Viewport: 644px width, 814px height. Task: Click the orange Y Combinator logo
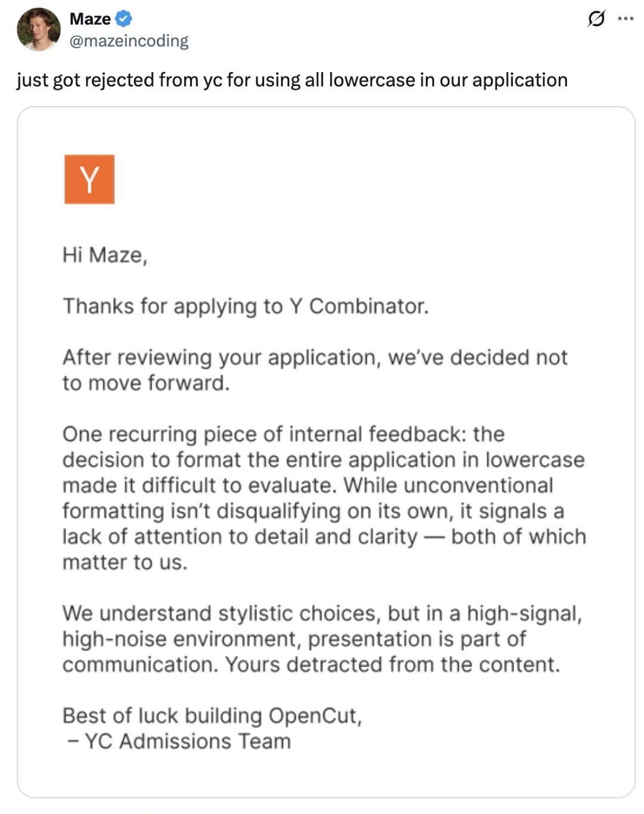pos(89,179)
